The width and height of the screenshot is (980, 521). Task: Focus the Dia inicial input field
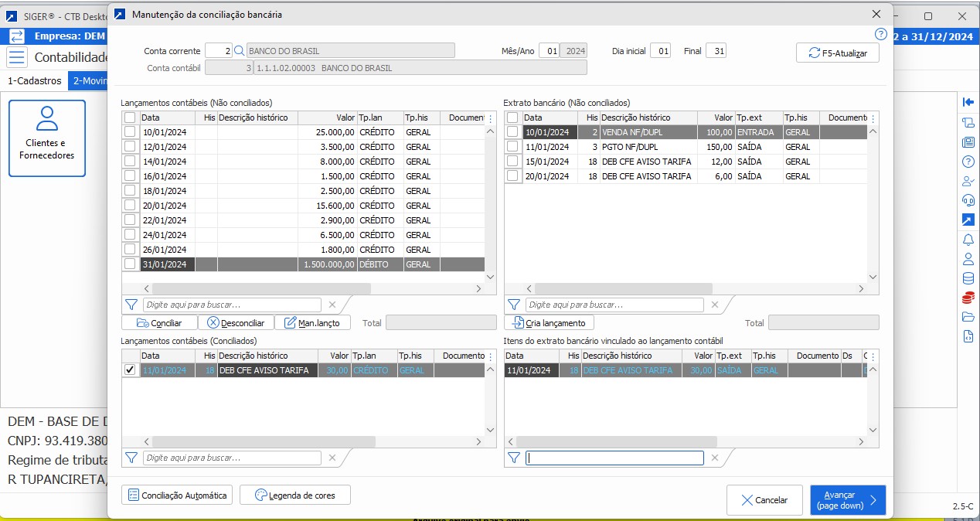(x=660, y=51)
